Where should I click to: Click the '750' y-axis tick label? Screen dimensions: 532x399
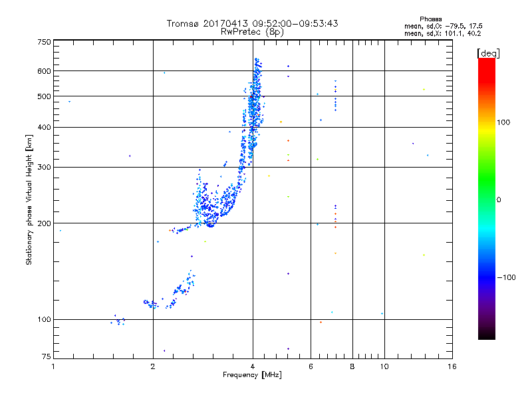44,42
